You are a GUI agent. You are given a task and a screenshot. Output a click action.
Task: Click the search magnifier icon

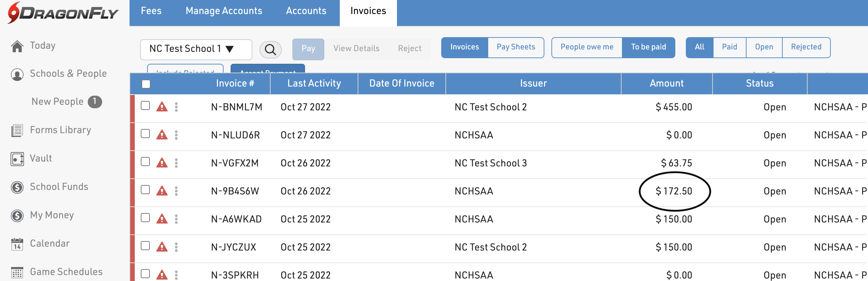pos(270,49)
